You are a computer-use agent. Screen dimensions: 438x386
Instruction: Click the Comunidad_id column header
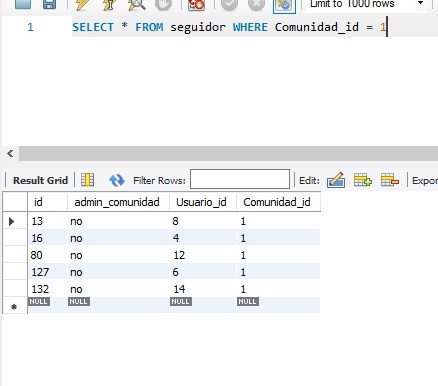[x=278, y=202]
